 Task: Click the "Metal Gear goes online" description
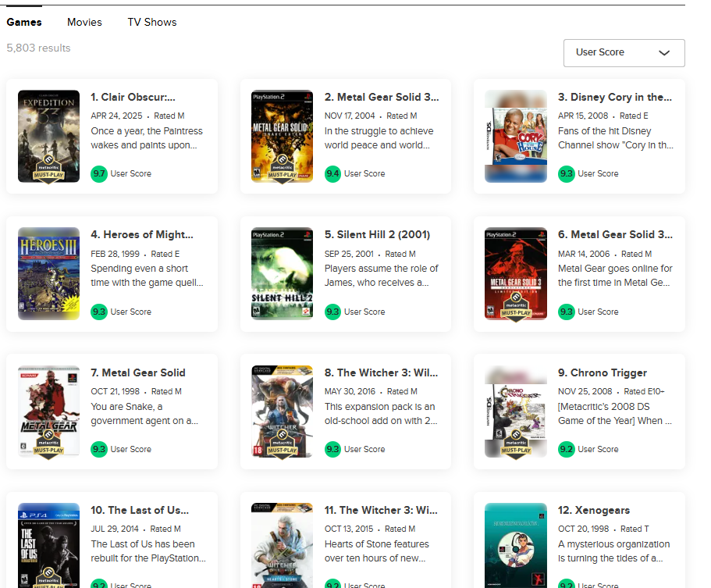pyautogui.click(x=615, y=276)
